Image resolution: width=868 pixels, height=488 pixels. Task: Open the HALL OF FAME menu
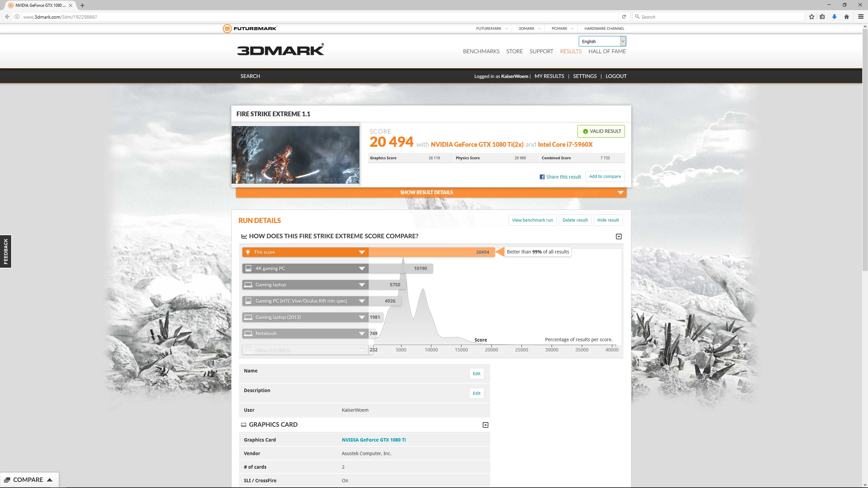[607, 52]
